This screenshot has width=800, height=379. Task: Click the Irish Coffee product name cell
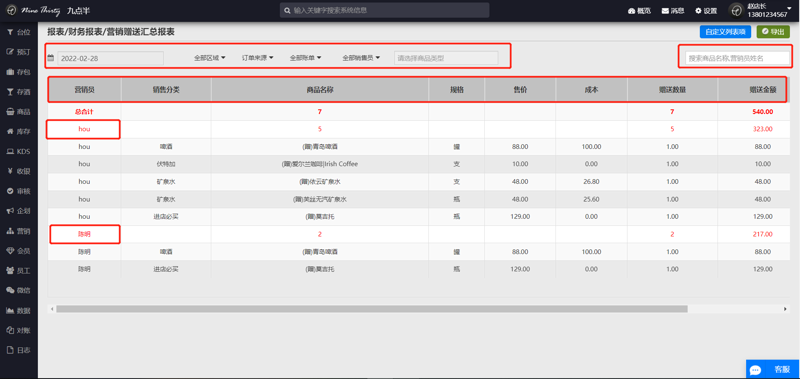tap(320, 164)
